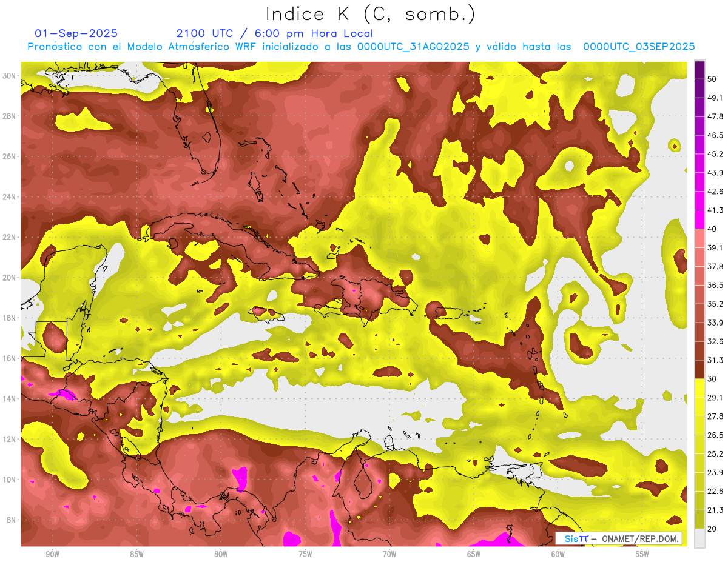
Task: Click the colorbar value 46.5
Action: 715,135
